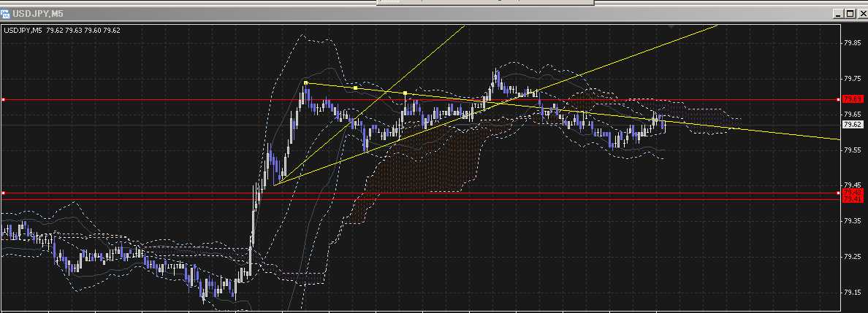This screenshot has width=868, height=313.
Task: Click right handle of 79.69 horizontal line
Action: click(837, 99)
